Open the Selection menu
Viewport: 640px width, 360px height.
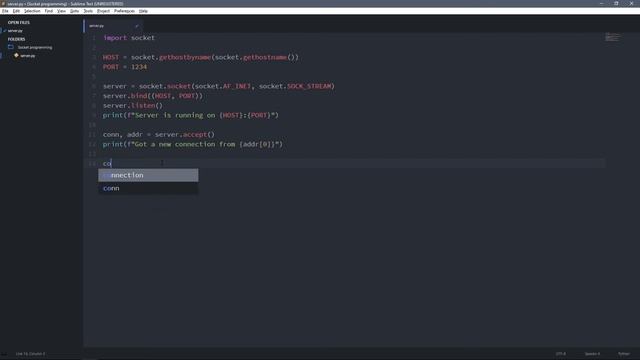tap(32, 11)
